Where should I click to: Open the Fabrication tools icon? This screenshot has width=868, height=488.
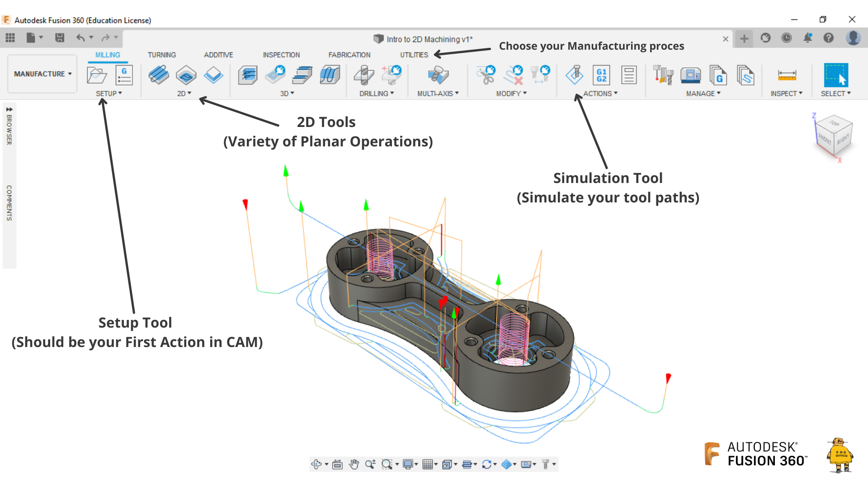tap(350, 54)
